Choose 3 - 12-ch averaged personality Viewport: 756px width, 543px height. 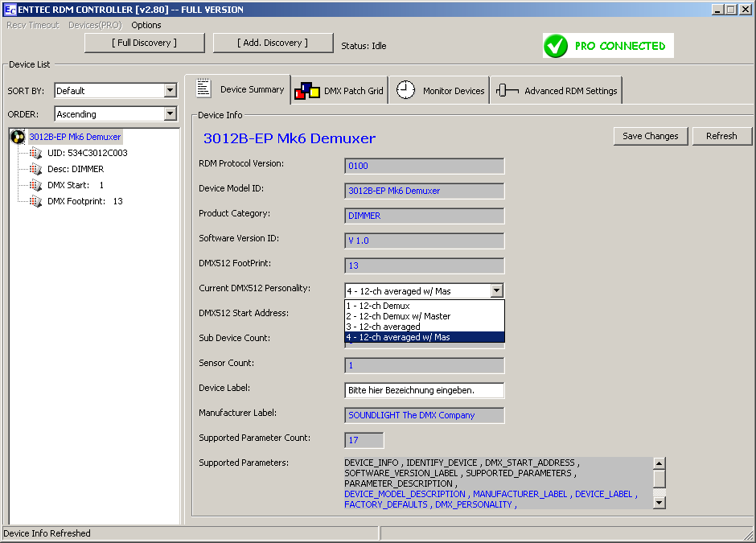tap(383, 327)
